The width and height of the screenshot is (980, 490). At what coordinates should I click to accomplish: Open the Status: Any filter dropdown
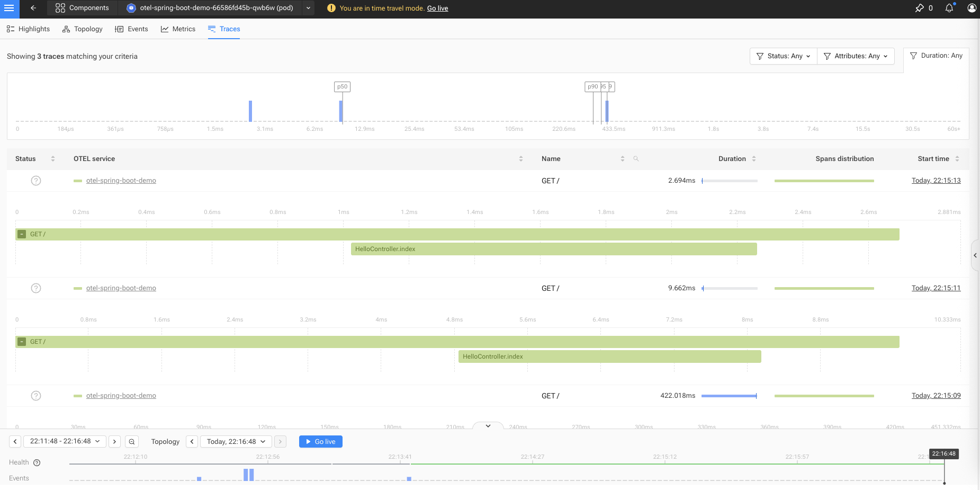click(x=784, y=56)
